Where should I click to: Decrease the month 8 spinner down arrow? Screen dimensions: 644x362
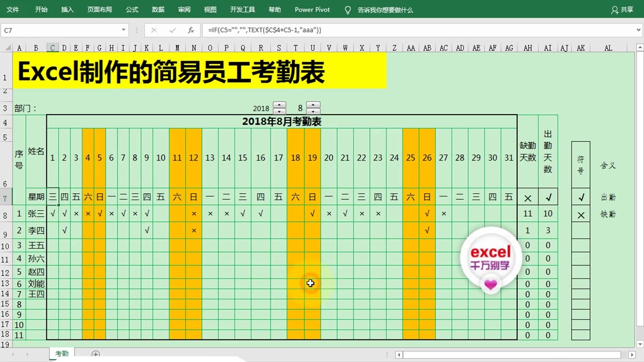[x=313, y=111]
